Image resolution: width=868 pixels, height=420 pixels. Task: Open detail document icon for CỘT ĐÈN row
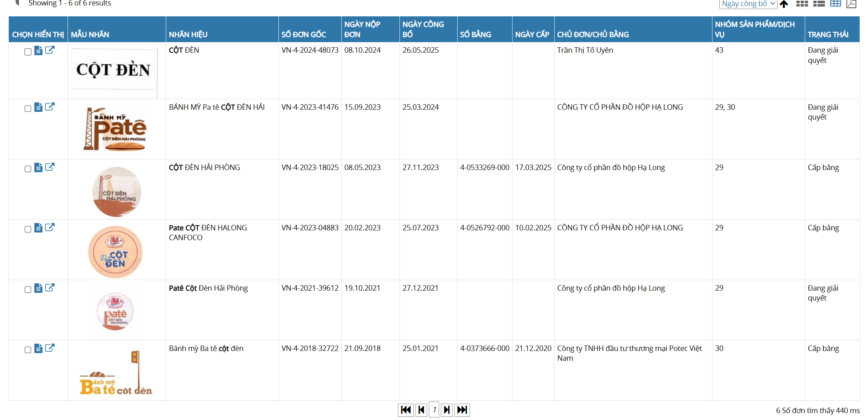pos(39,51)
